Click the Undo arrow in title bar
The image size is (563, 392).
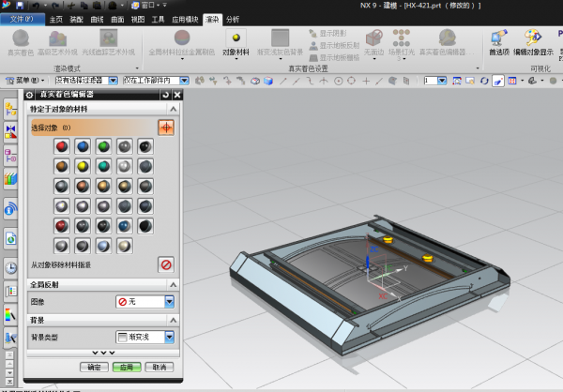36,5
